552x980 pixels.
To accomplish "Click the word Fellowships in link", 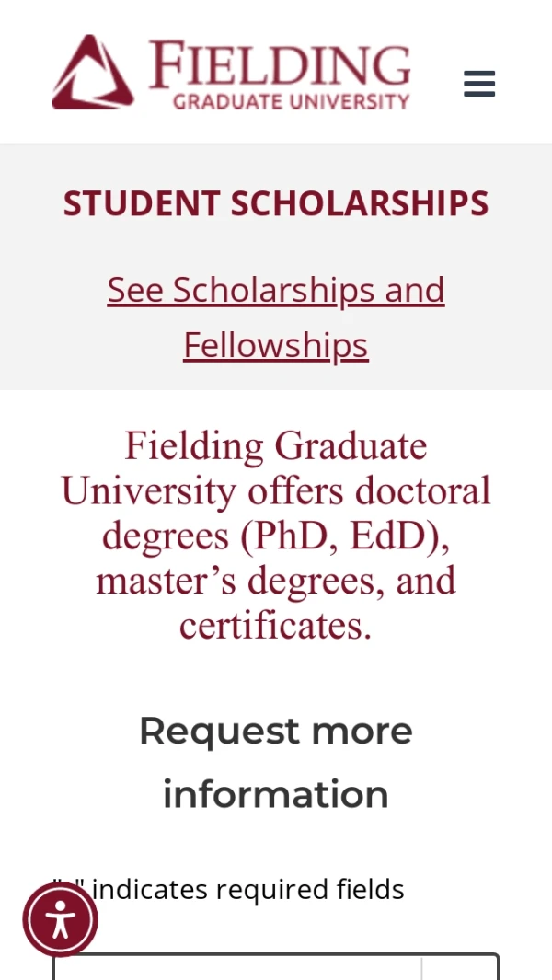I will click(276, 345).
